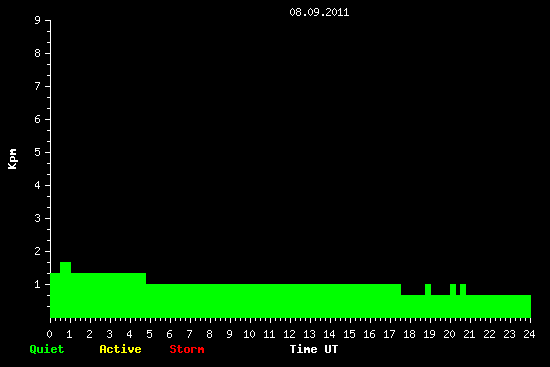Click the Time UT axis title
The width and height of the screenshot is (550, 367).
(x=314, y=349)
